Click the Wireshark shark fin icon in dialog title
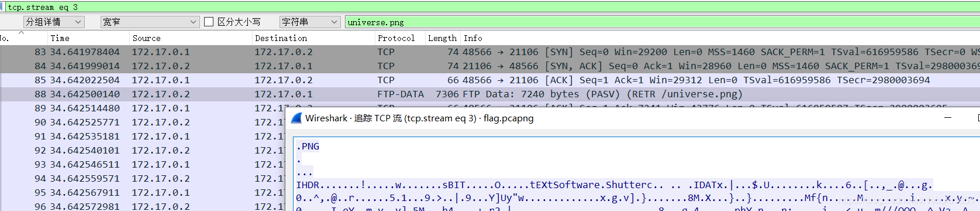 pyautogui.click(x=296, y=118)
